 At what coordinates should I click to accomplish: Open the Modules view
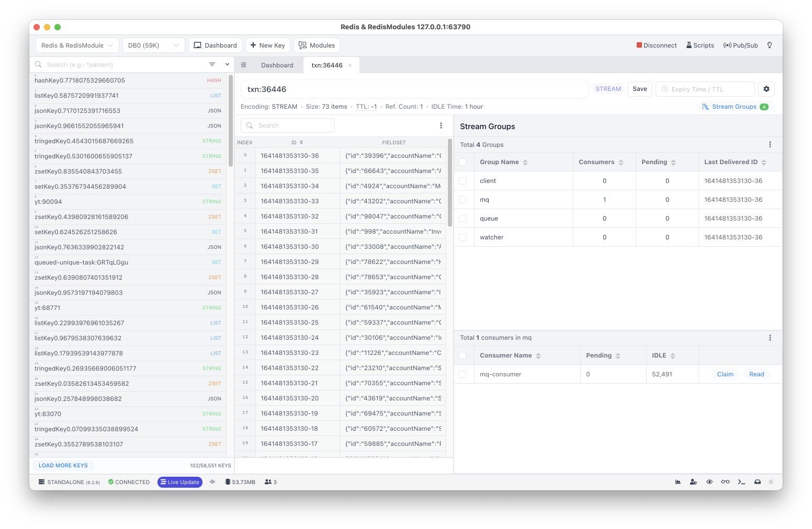317,45
